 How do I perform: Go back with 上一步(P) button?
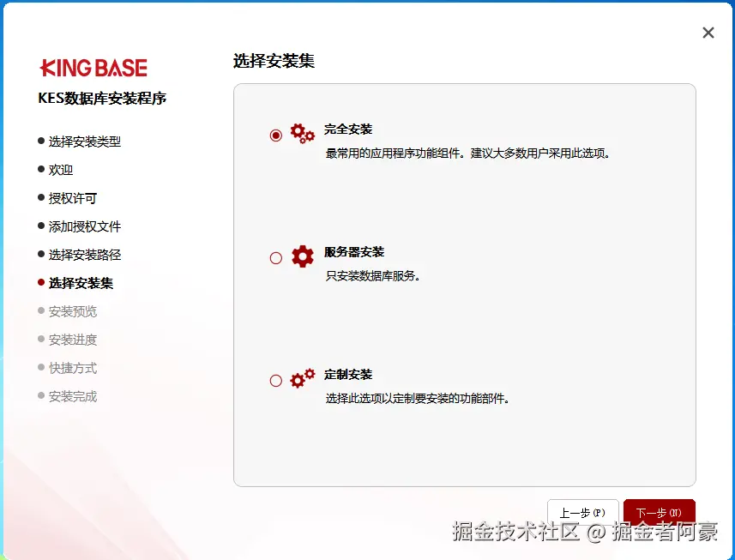click(x=582, y=512)
